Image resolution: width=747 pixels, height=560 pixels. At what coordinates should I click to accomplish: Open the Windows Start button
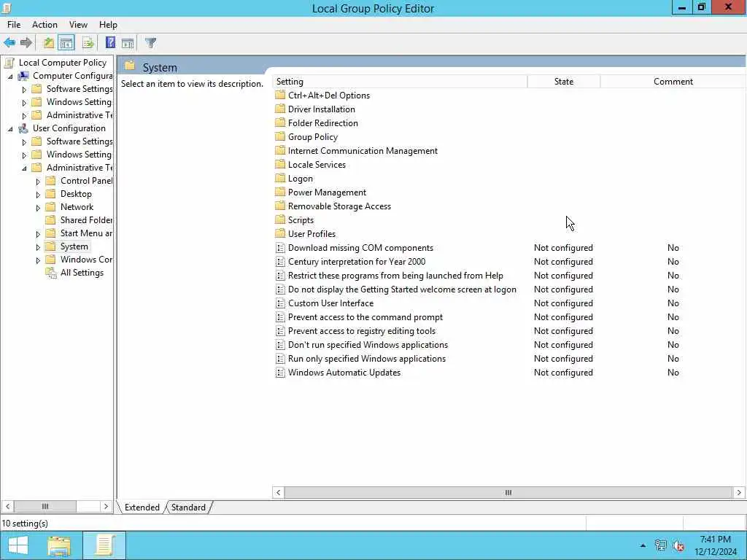[18, 545]
